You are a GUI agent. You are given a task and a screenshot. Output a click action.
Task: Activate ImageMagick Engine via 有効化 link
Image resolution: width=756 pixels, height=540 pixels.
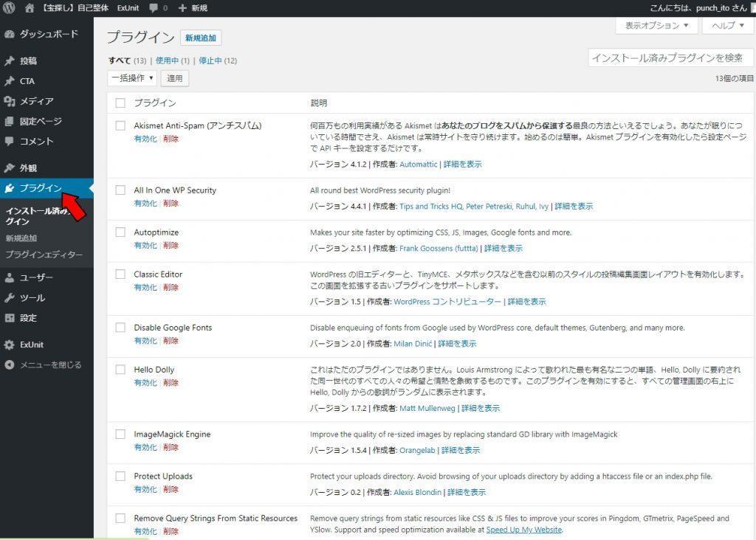pyautogui.click(x=145, y=447)
